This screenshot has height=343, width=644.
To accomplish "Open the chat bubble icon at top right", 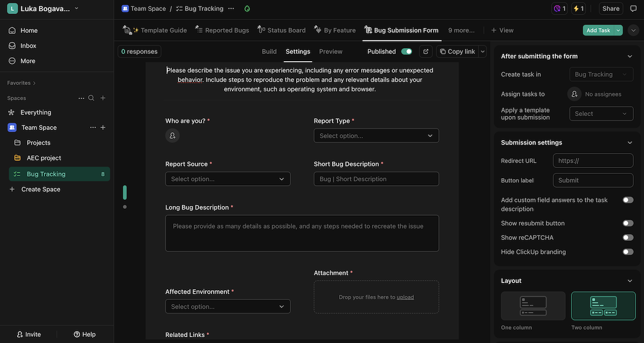I will (x=633, y=8).
